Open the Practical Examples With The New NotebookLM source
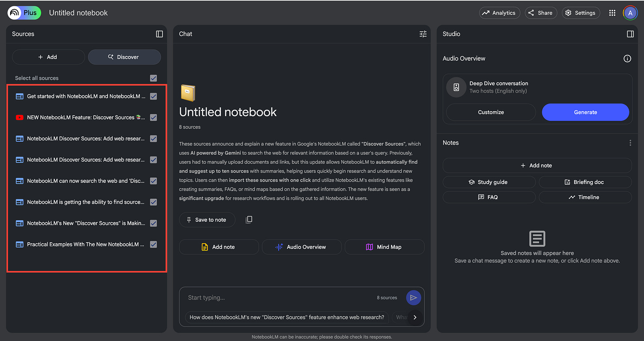This screenshot has height=341, width=644. (x=86, y=244)
